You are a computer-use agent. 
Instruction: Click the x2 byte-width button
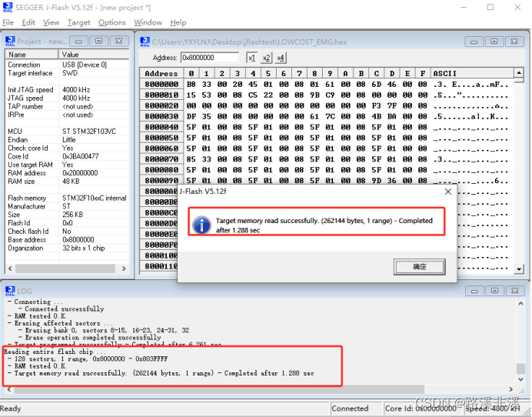(x=266, y=58)
